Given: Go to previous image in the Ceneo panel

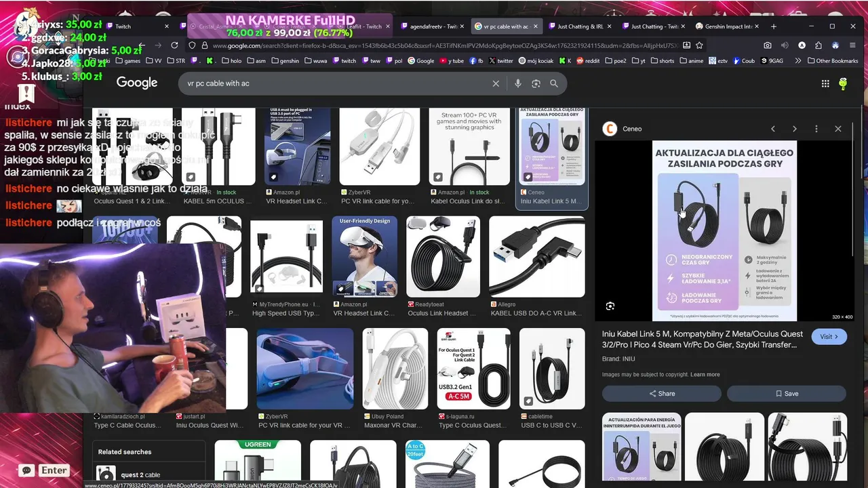Looking at the screenshot, I should click(x=772, y=129).
